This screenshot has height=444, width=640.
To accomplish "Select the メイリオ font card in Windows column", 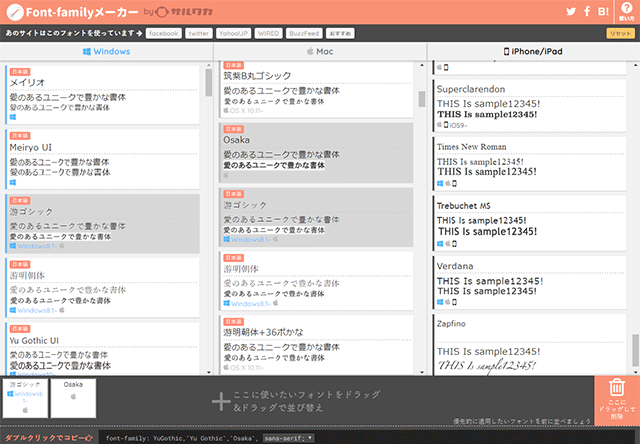I will click(102, 95).
